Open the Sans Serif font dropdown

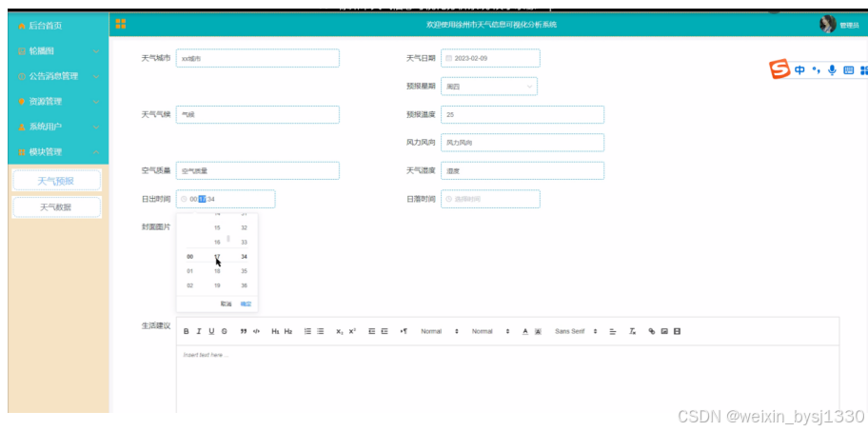pos(576,331)
